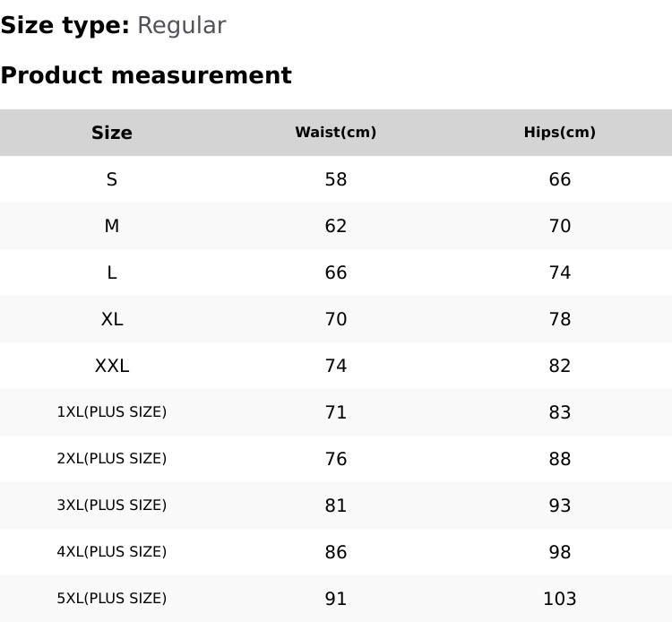
Task: Click the L size row label
Action: coord(112,272)
